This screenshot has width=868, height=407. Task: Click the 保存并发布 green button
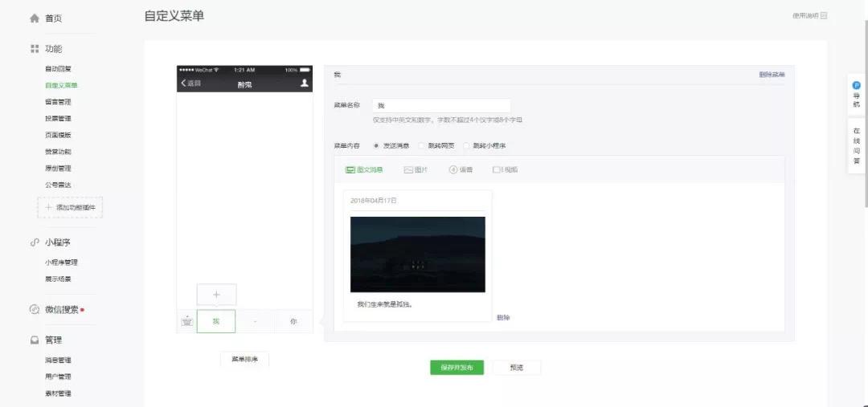click(457, 368)
